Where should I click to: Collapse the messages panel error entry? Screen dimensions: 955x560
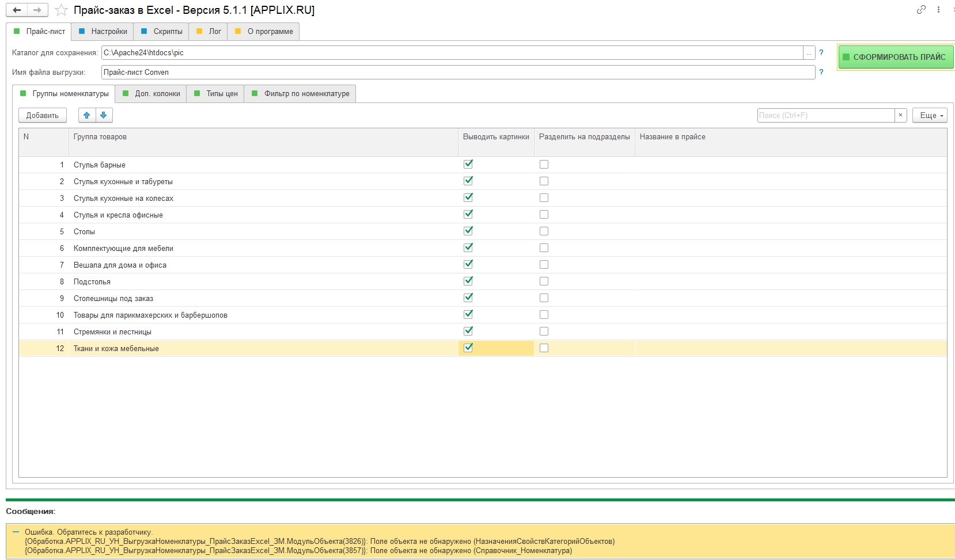16,532
